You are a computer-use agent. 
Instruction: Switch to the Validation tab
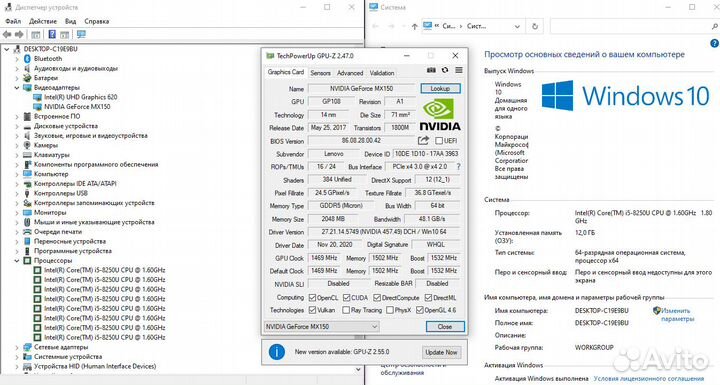(382, 73)
